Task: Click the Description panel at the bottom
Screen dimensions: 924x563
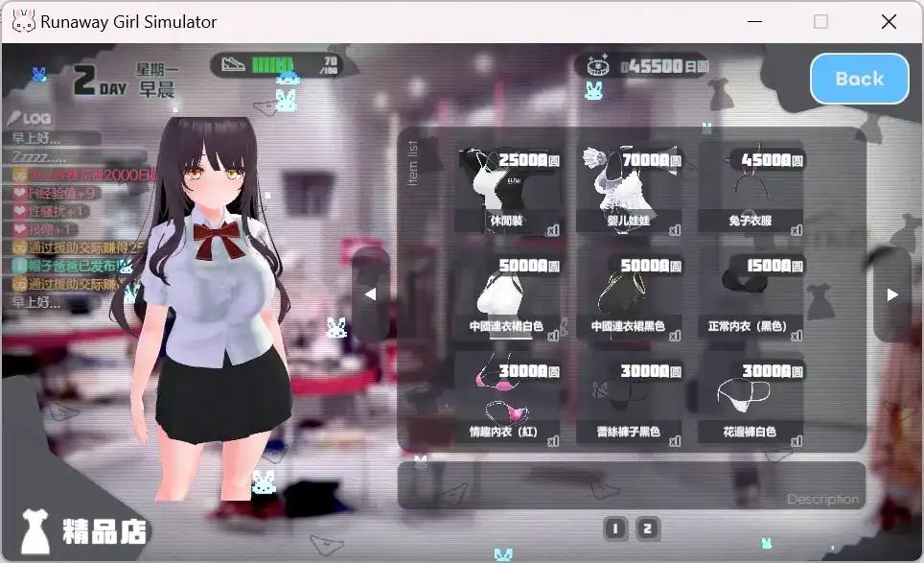Action: 631,487
